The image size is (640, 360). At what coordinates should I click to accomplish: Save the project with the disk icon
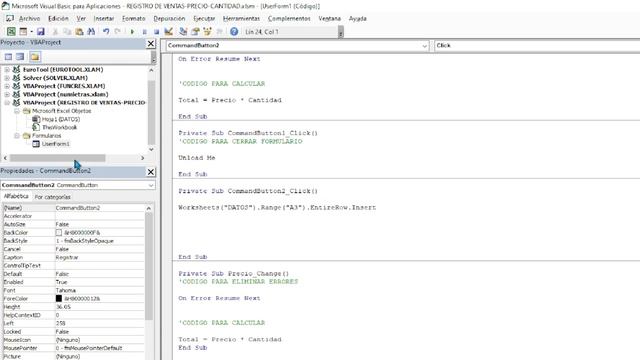tap(40, 31)
